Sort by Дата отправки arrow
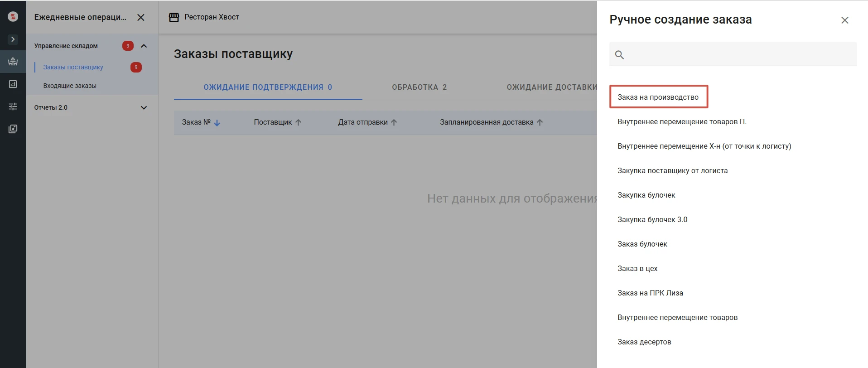The width and height of the screenshot is (868, 368). [x=394, y=122]
